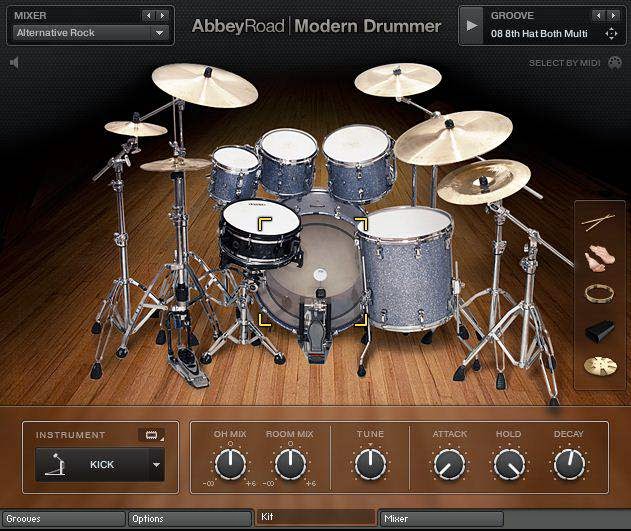This screenshot has width=631, height=531.
Task: Click the groove name 08 8th Hat Both Multi
Action: 539,34
